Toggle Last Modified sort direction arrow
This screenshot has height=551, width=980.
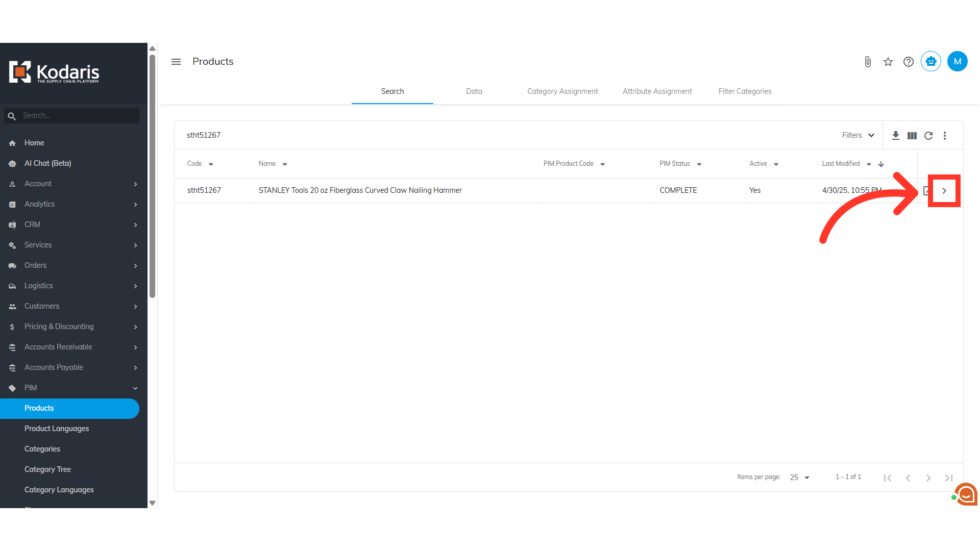coord(881,164)
